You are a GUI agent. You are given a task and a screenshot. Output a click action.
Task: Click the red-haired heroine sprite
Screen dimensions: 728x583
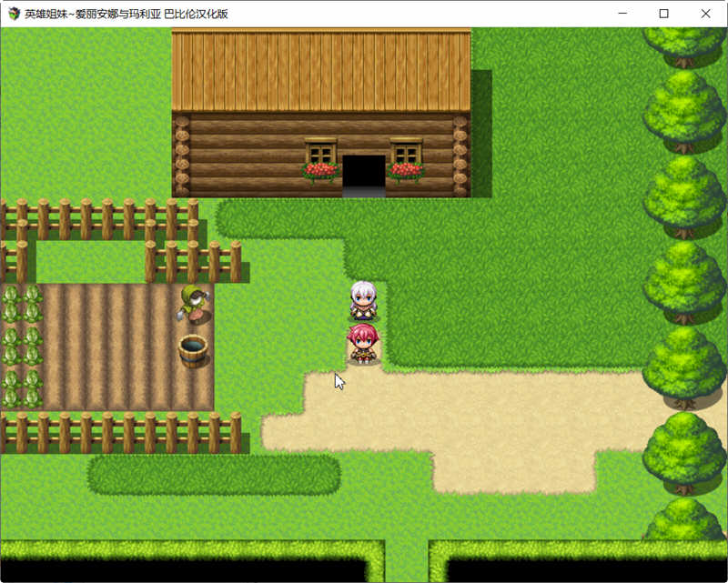[x=362, y=346]
